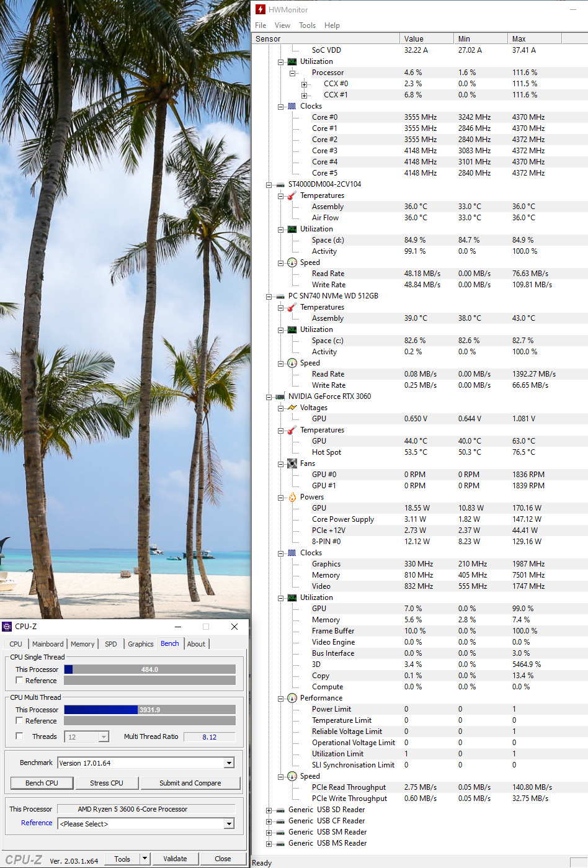Collapse the PC SN740 NVMe node
The height and width of the screenshot is (868, 588).
click(x=269, y=297)
